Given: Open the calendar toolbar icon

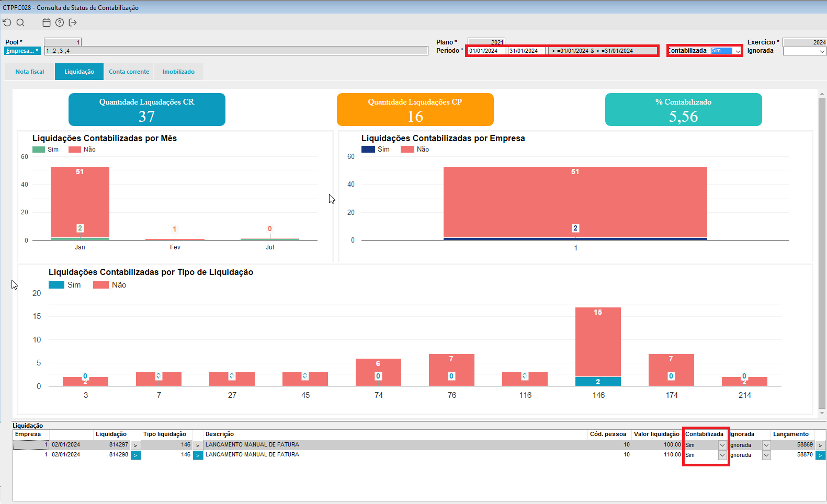Looking at the screenshot, I should pyautogui.click(x=47, y=22).
